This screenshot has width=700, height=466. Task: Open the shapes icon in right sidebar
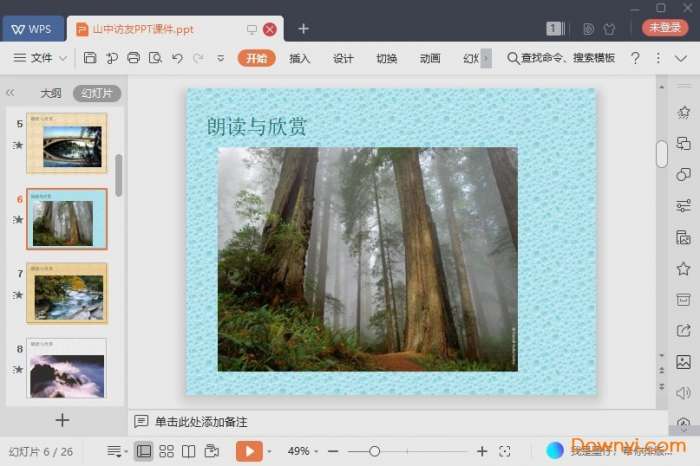(x=683, y=175)
